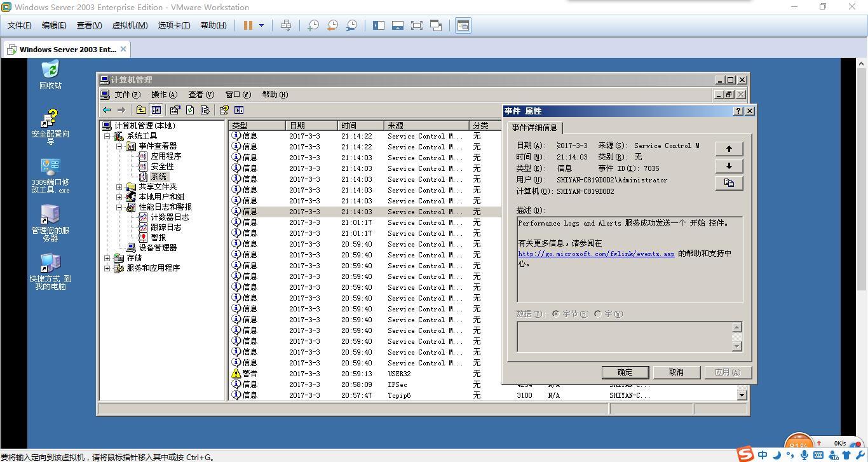
Task: Open the 回收站 desktop icon
Action: (50, 75)
